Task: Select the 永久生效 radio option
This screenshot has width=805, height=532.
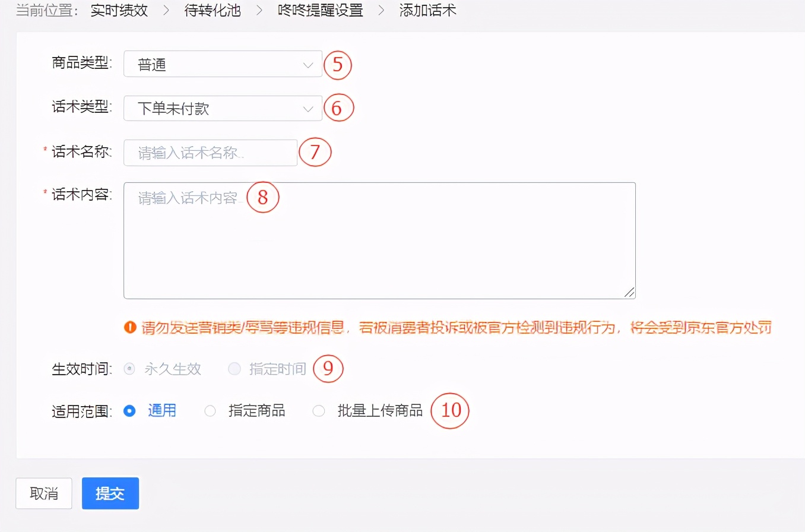Action: (x=129, y=369)
